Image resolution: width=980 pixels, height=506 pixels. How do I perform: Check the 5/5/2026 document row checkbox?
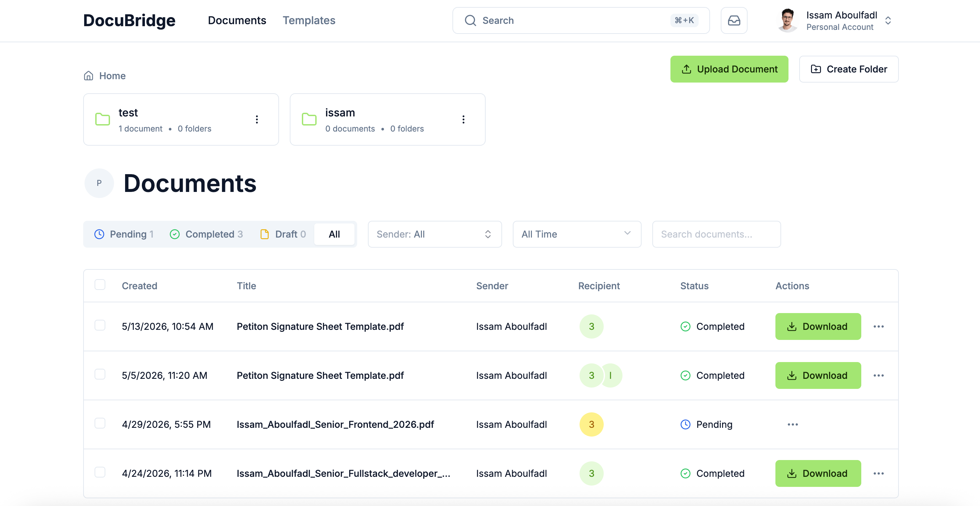coord(100,374)
